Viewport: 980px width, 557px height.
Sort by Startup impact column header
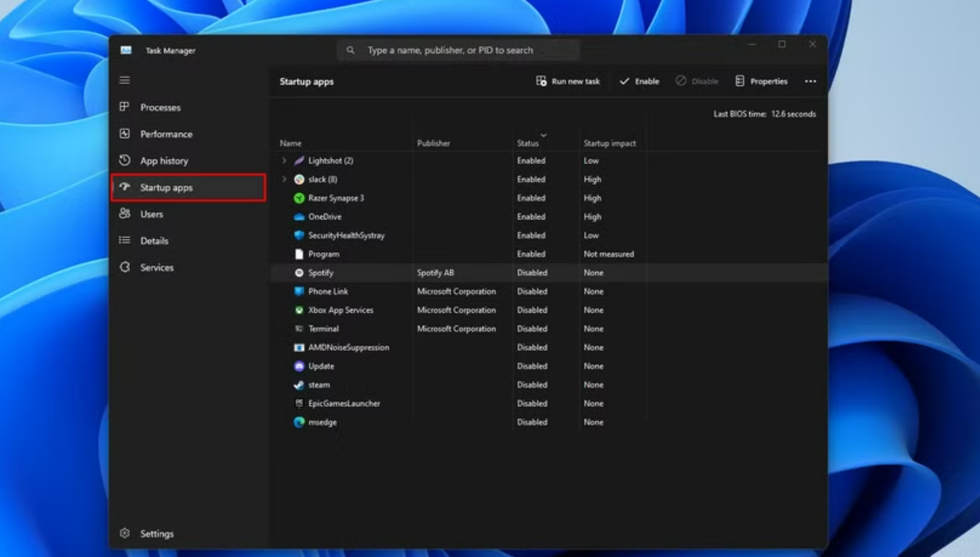click(x=609, y=143)
